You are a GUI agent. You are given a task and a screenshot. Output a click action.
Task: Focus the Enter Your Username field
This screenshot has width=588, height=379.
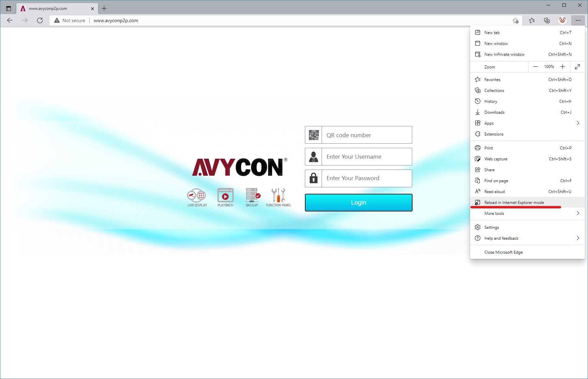pos(367,157)
